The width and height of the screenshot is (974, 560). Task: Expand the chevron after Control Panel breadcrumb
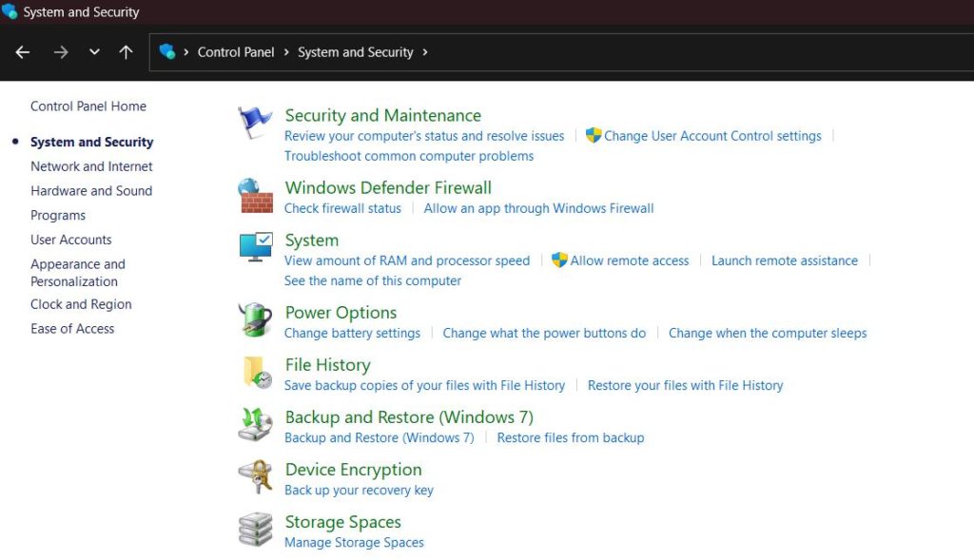click(285, 52)
